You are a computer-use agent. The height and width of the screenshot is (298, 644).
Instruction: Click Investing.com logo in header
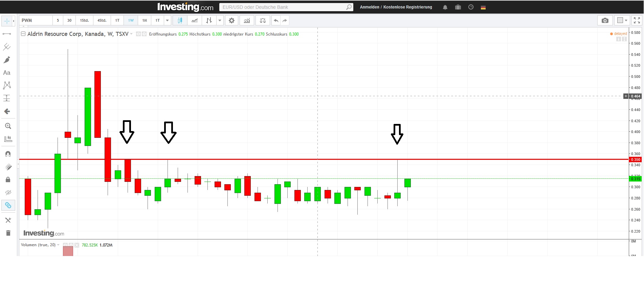(185, 7)
